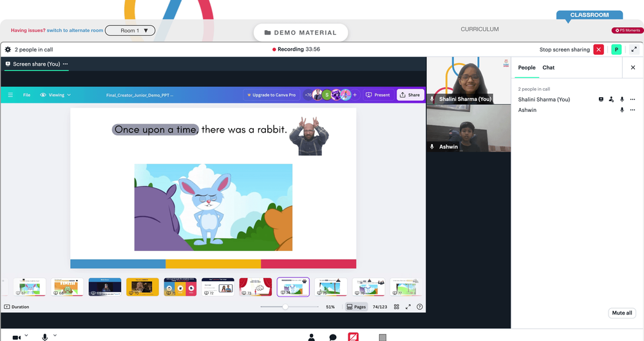
Task: Toggle the Pages thumbnail strip
Action: [x=355, y=306]
